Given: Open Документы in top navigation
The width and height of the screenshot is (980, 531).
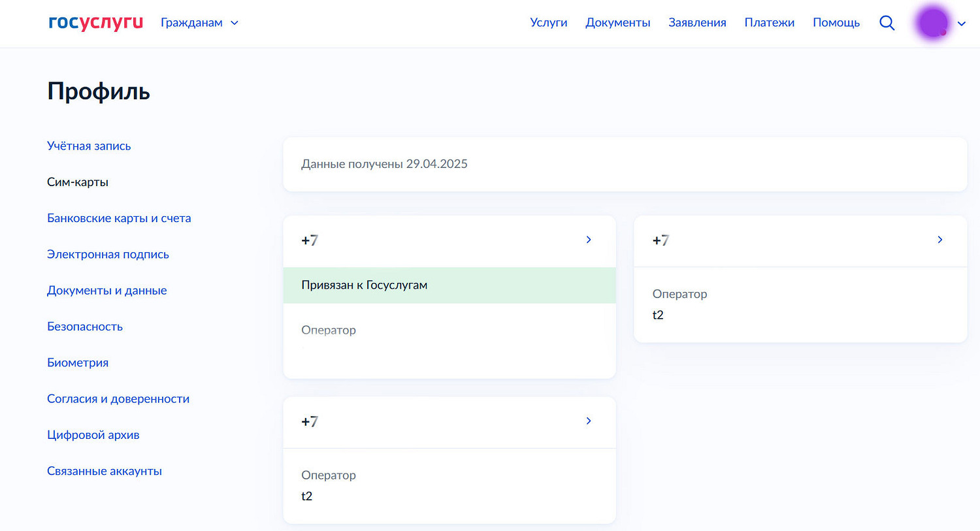Looking at the screenshot, I should tap(617, 23).
